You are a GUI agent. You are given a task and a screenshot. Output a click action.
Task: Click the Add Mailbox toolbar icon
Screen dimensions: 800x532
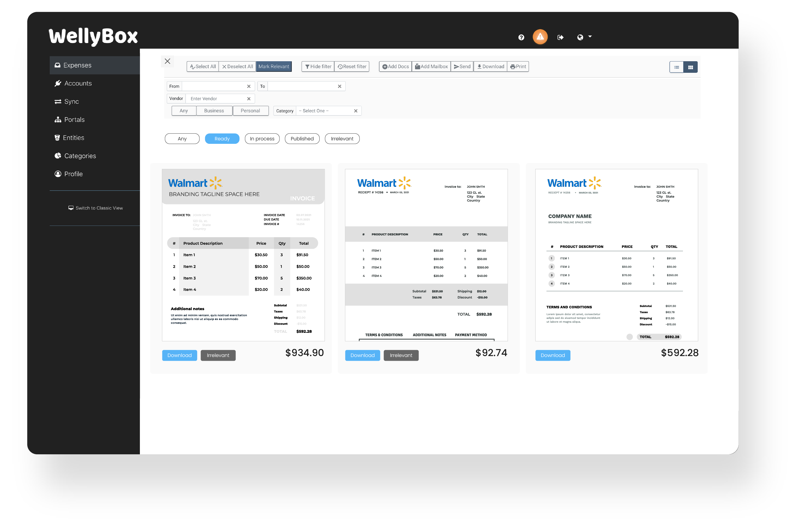433,66
